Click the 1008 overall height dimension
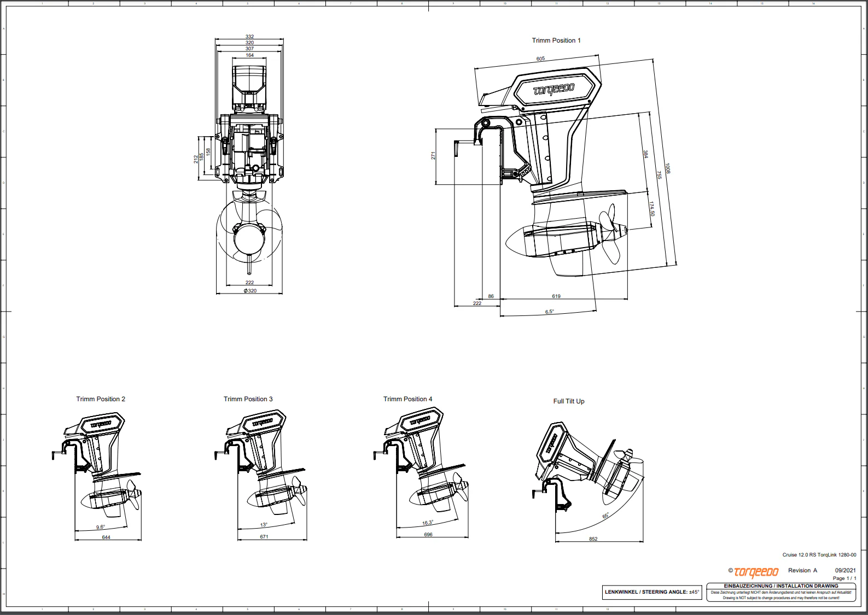 [x=668, y=168]
